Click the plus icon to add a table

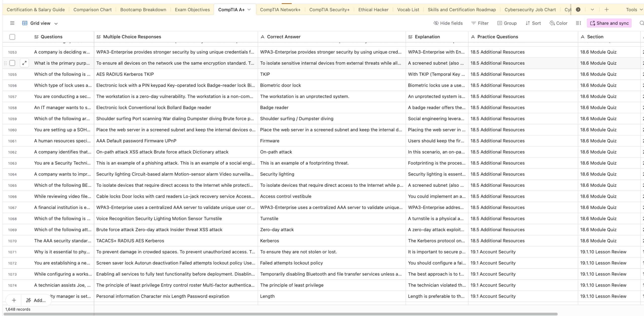(607, 10)
